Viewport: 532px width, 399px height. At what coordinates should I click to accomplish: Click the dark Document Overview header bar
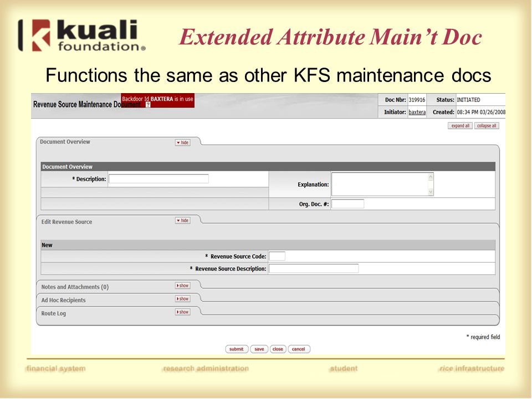click(x=268, y=167)
